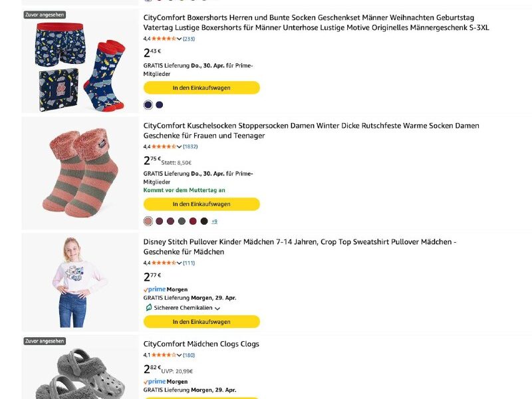532x399 pixels.
Task: Click the prime logo under Disney Stitch Pullover
Action: 154,289
